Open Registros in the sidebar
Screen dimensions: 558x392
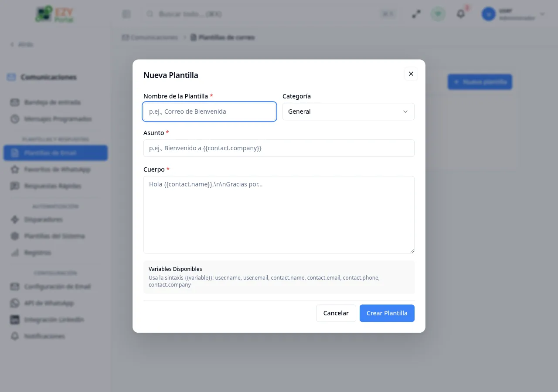point(55,253)
